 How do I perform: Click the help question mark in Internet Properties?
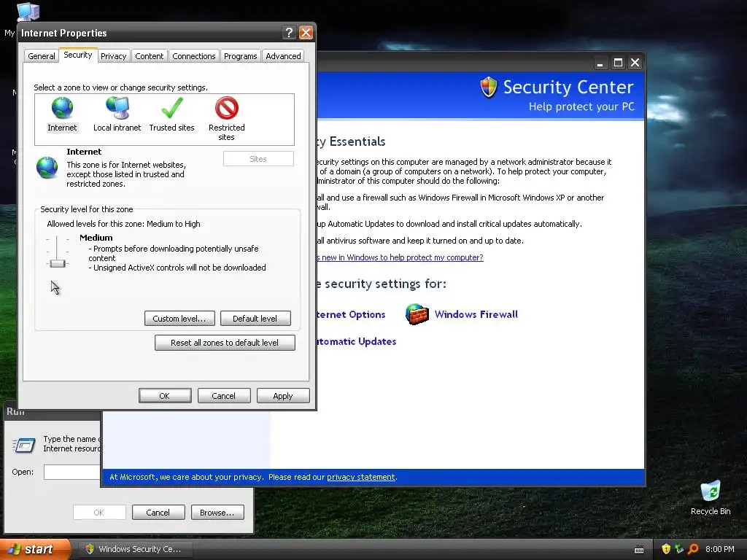[x=289, y=32]
